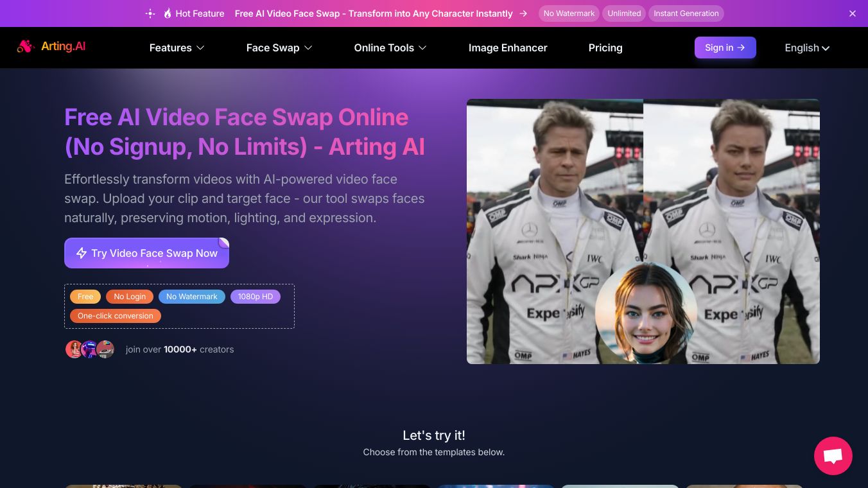
Task: Click the blue No Watermark tag
Action: pyautogui.click(x=192, y=297)
